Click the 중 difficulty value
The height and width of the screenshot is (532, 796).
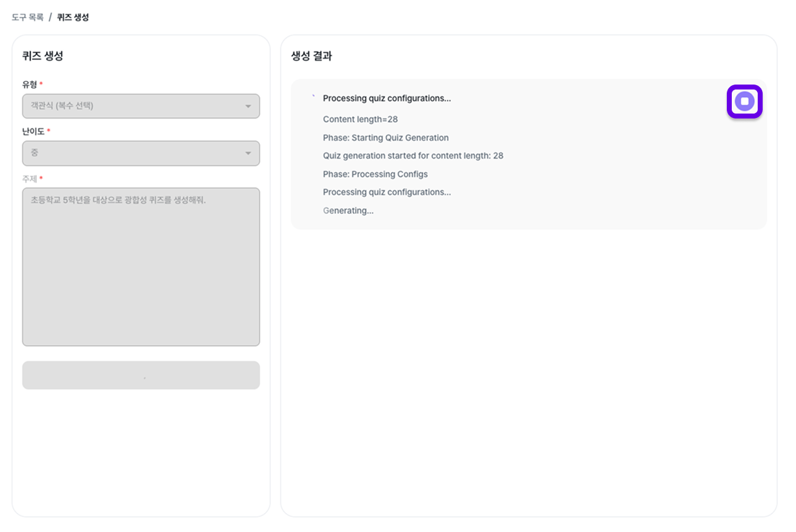[x=35, y=153]
